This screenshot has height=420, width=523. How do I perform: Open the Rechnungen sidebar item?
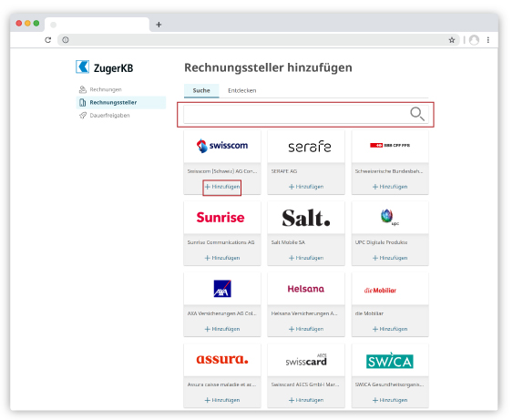coord(106,89)
